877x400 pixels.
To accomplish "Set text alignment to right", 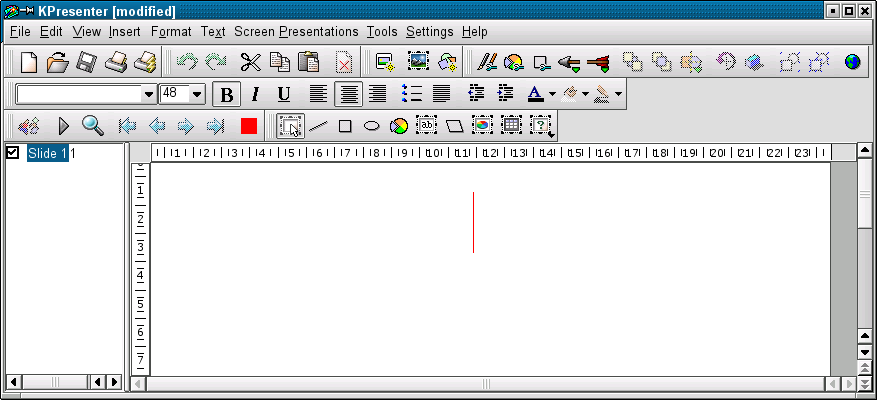I will (378, 94).
